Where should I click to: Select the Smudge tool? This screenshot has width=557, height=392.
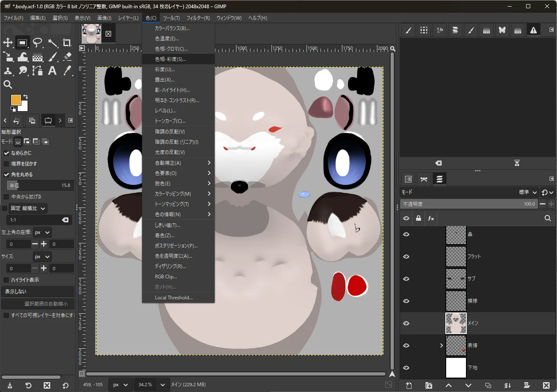point(23,71)
